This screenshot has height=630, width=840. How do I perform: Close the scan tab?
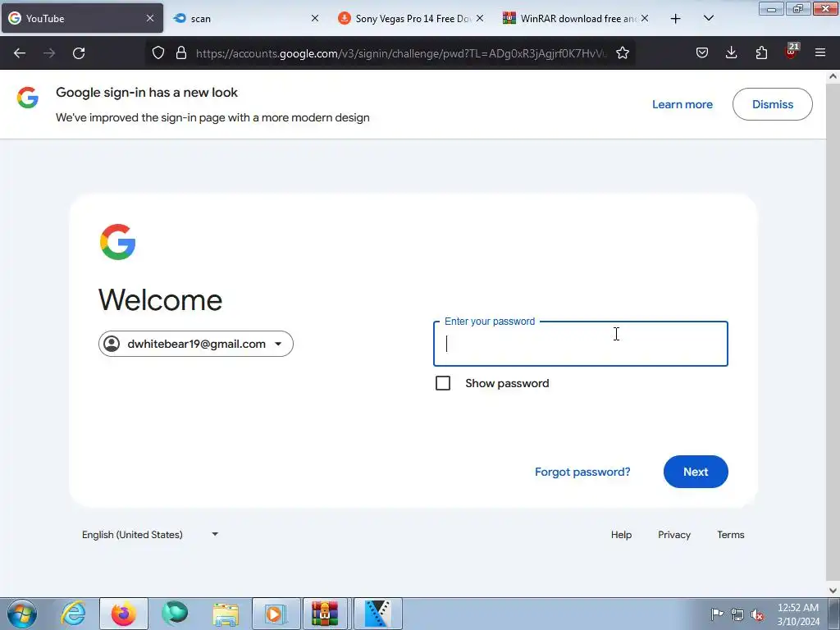click(315, 18)
